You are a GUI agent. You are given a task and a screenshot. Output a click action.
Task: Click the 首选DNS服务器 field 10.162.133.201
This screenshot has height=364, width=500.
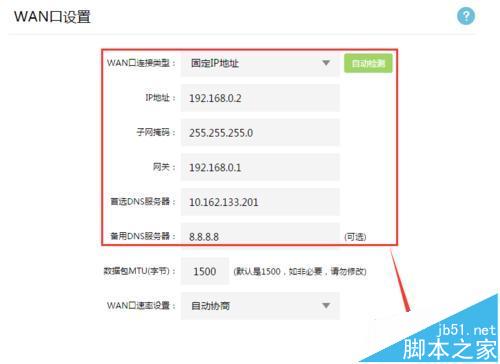pos(260,202)
